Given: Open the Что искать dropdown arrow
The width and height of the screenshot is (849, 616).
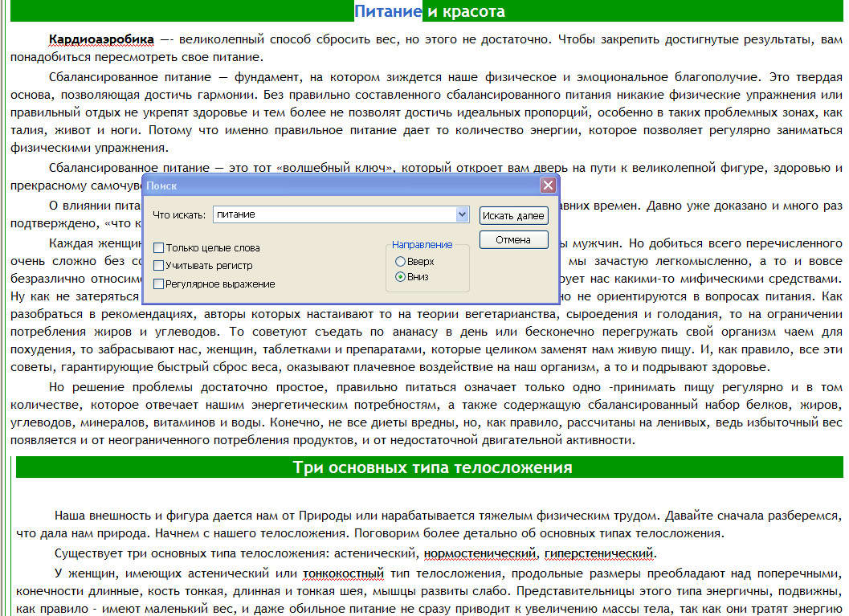Looking at the screenshot, I should [462, 214].
